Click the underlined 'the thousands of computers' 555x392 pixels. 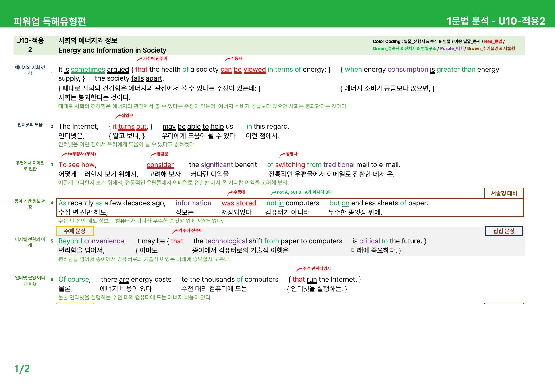tap(234, 280)
